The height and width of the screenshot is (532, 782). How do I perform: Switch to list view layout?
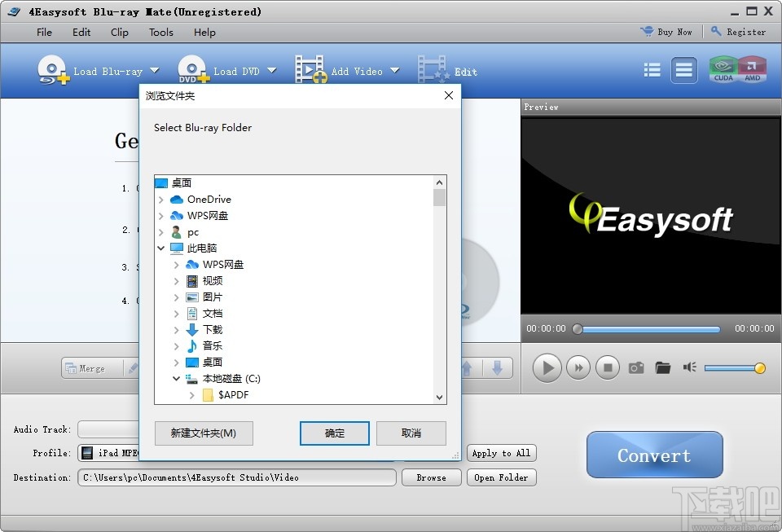(652, 70)
